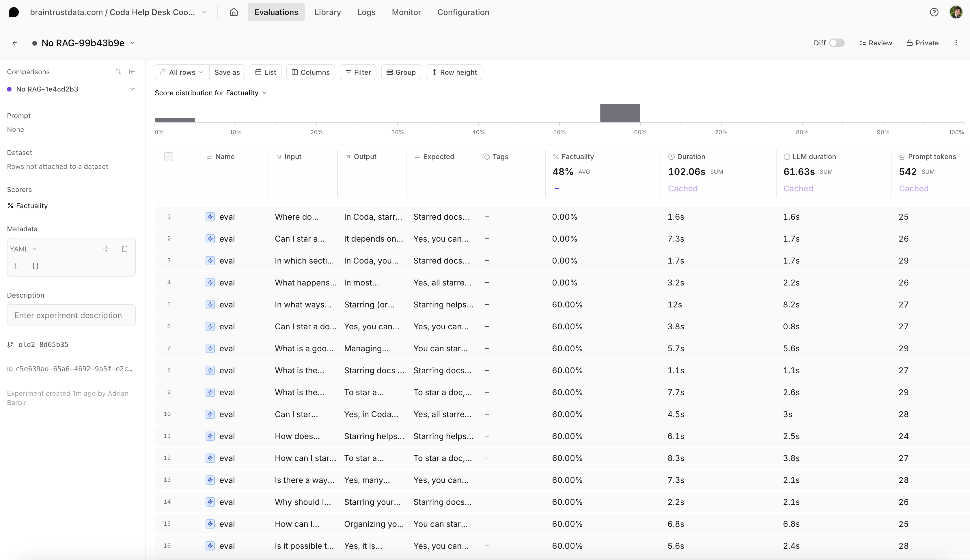The height and width of the screenshot is (560, 970).
Task: Open the All rows view dropdown
Action: click(x=182, y=72)
